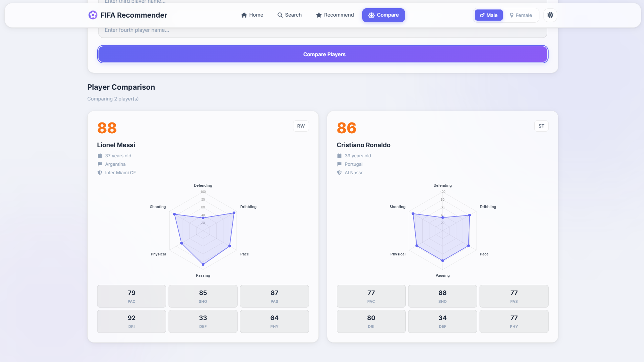The image size is (644, 362).
Task: Click Messi's 92 DRI stat box
Action: (132, 321)
